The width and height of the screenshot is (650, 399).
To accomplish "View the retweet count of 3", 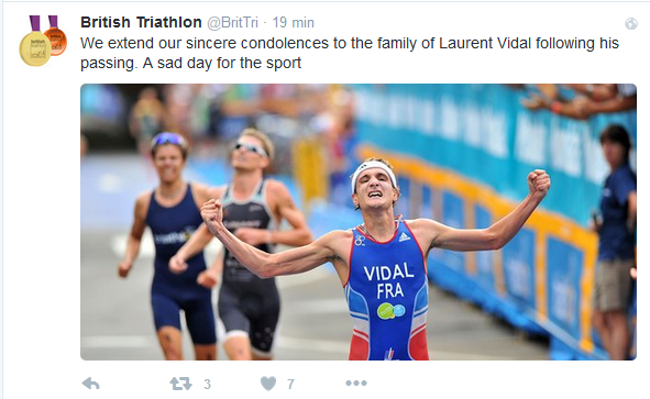I will pos(207,384).
